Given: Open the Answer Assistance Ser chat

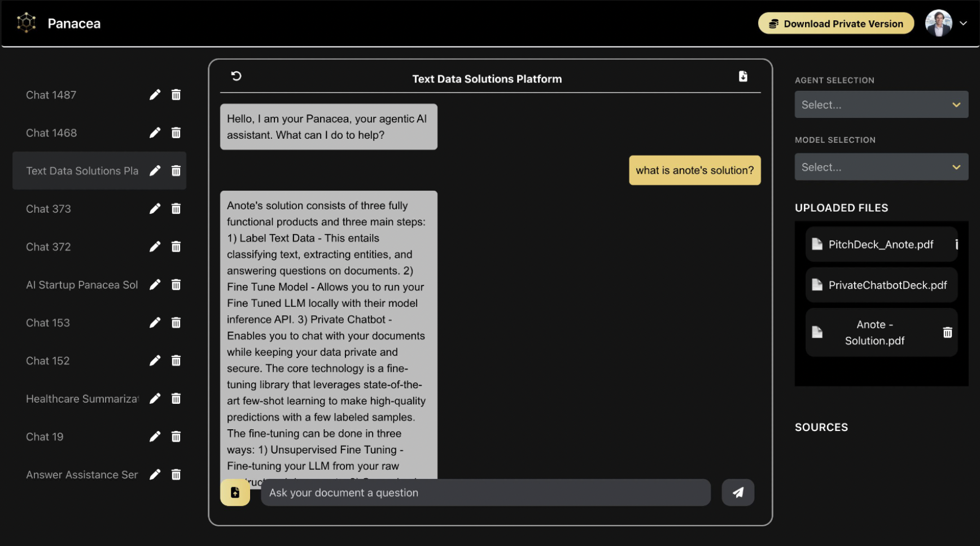Looking at the screenshot, I should coord(82,474).
